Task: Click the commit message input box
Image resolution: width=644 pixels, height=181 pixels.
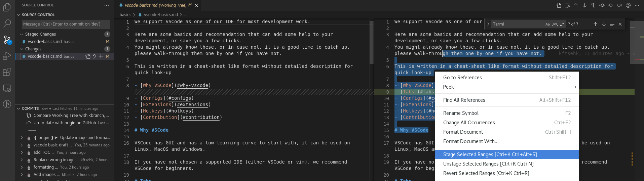Action: click(66, 24)
